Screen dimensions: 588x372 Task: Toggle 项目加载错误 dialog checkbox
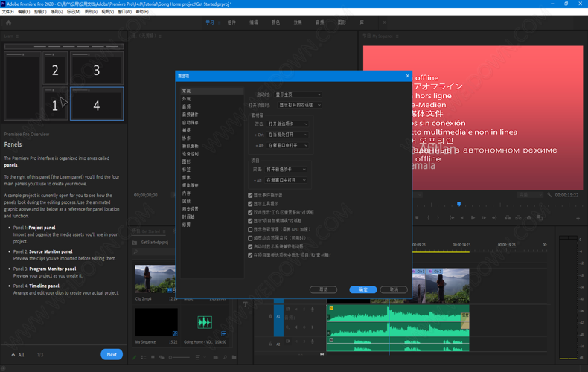(x=250, y=221)
